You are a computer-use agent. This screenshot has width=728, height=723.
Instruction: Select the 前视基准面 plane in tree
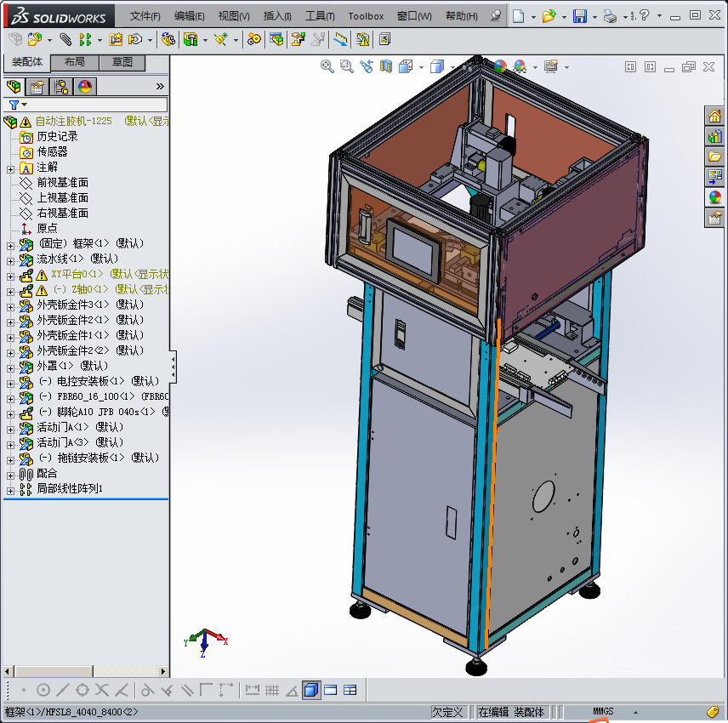point(62,183)
